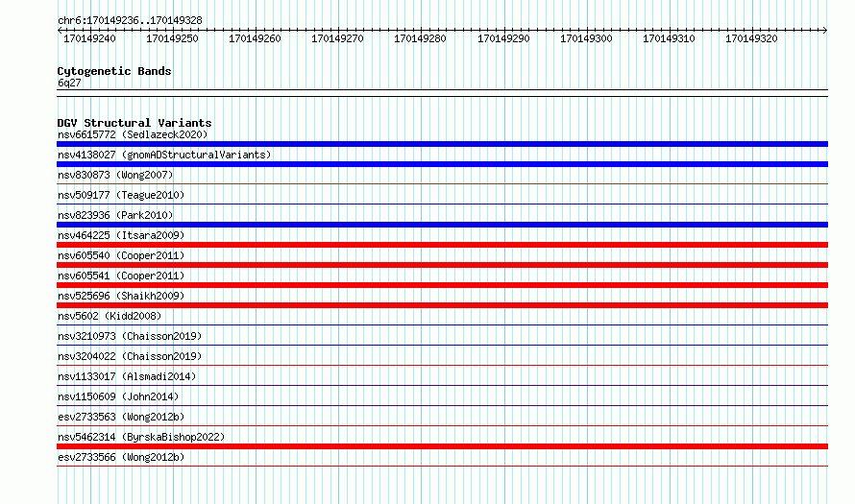Click ruler position 170149270

[337, 38]
